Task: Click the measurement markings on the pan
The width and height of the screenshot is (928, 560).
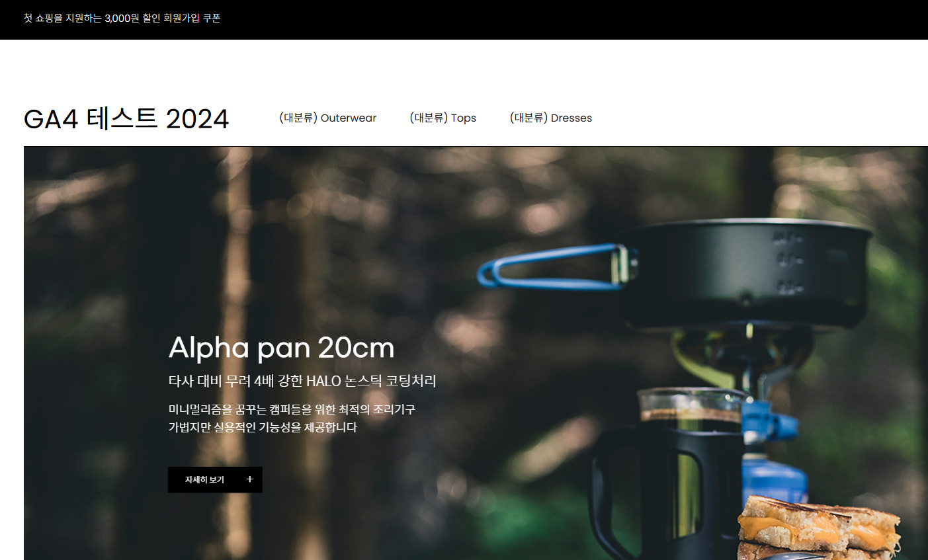Action: pyautogui.click(x=787, y=262)
